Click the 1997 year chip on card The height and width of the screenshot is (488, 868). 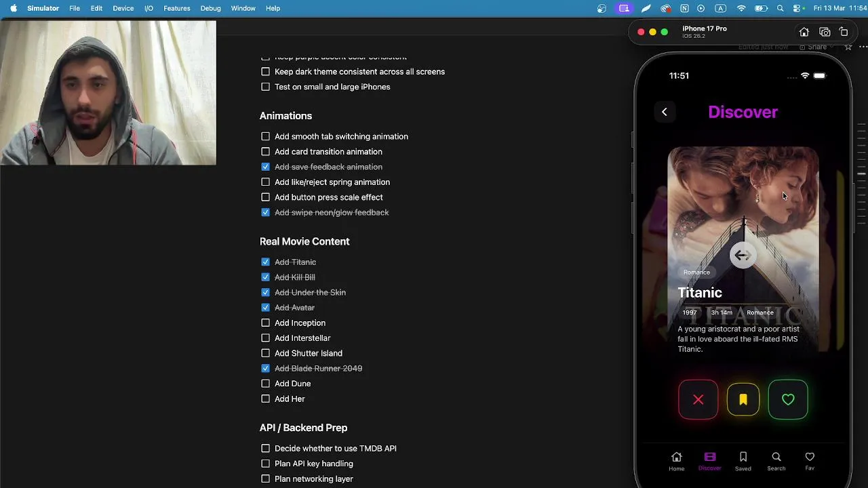(x=690, y=312)
